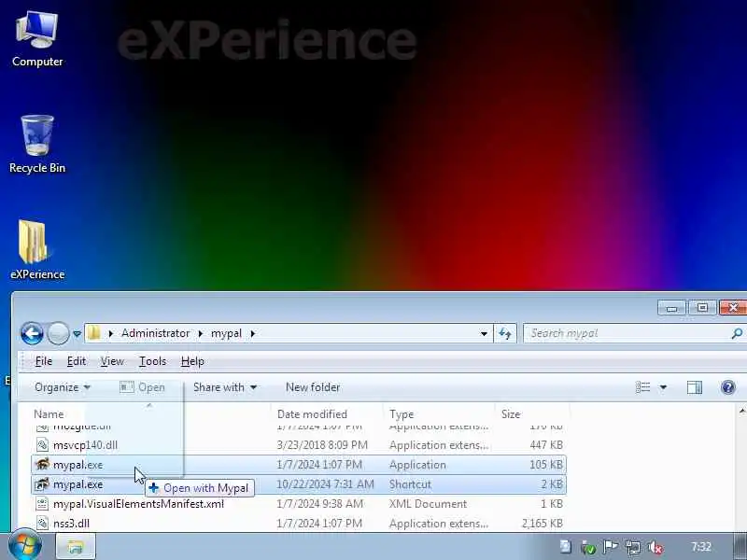Open the view options dropdown arrow
The width and height of the screenshot is (747, 560).
(663, 387)
